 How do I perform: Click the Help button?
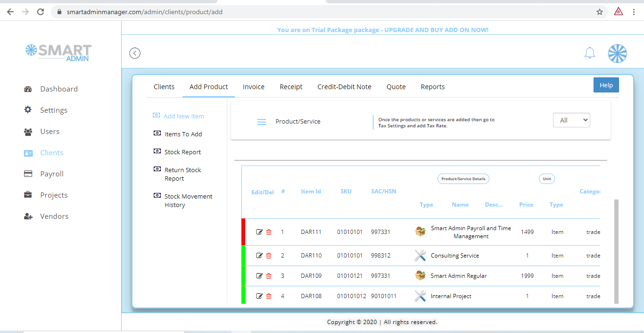[x=606, y=85]
